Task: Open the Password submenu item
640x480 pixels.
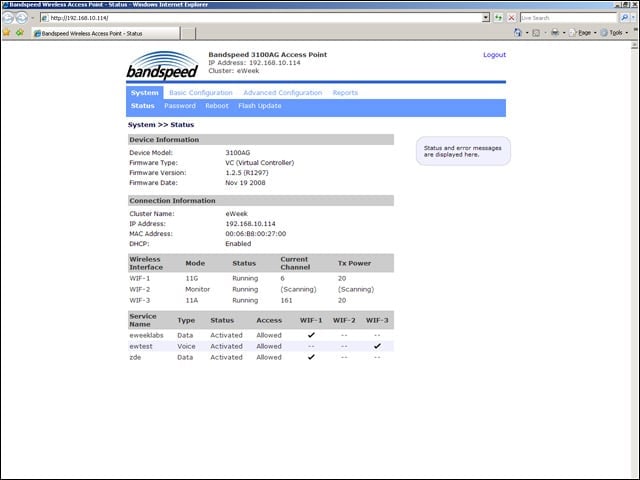Action: click(180, 106)
